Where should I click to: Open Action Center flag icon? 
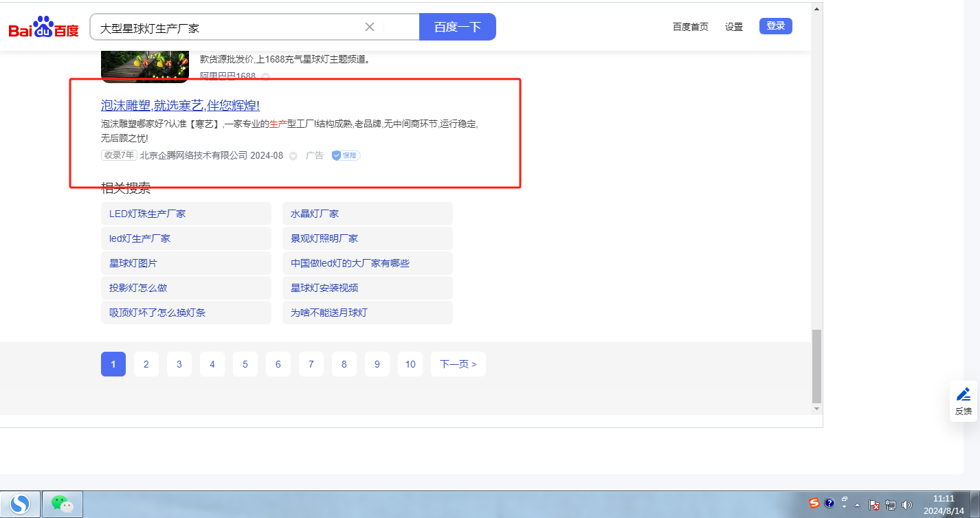pyautogui.click(x=875, y=505)
